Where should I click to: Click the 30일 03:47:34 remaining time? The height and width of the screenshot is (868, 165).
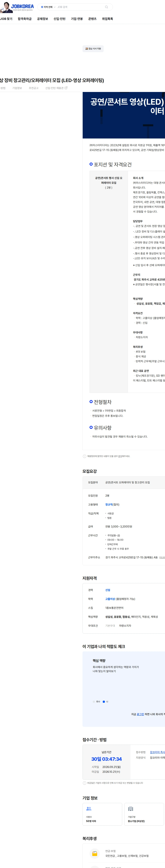[107, 759]
